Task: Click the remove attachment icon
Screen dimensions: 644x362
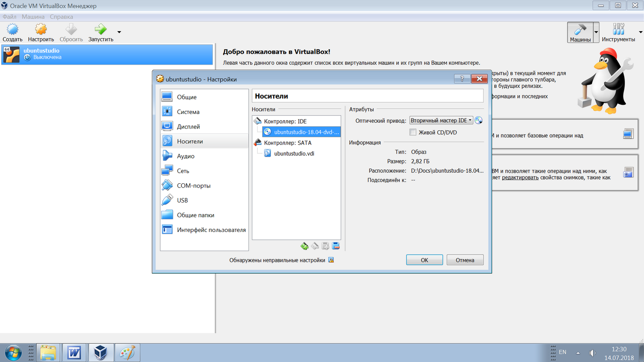Action: [336, 246]
